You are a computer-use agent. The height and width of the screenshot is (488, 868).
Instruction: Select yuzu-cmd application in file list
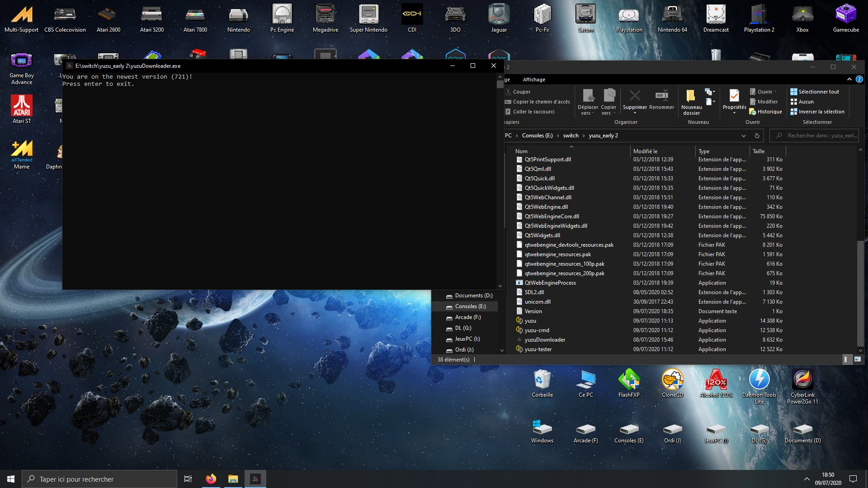tap(537, 330)
